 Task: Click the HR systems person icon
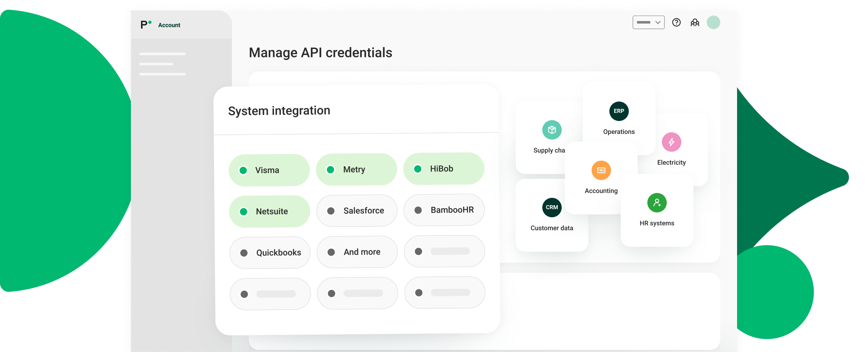point(657,203)
